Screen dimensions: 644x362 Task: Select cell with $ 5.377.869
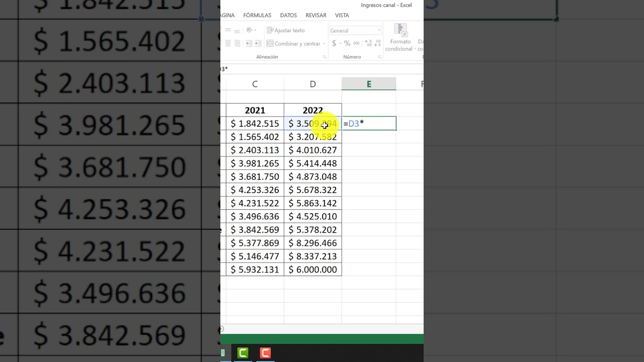tap(255, 243)
